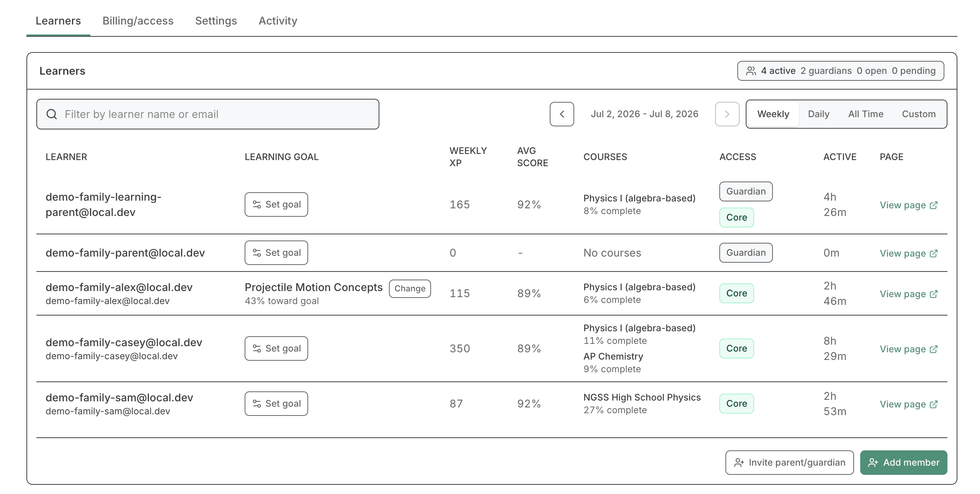980x494 pixels.
Task: Click sliders icon in demo-family-parent's Set goal
Action: point(257,253)
